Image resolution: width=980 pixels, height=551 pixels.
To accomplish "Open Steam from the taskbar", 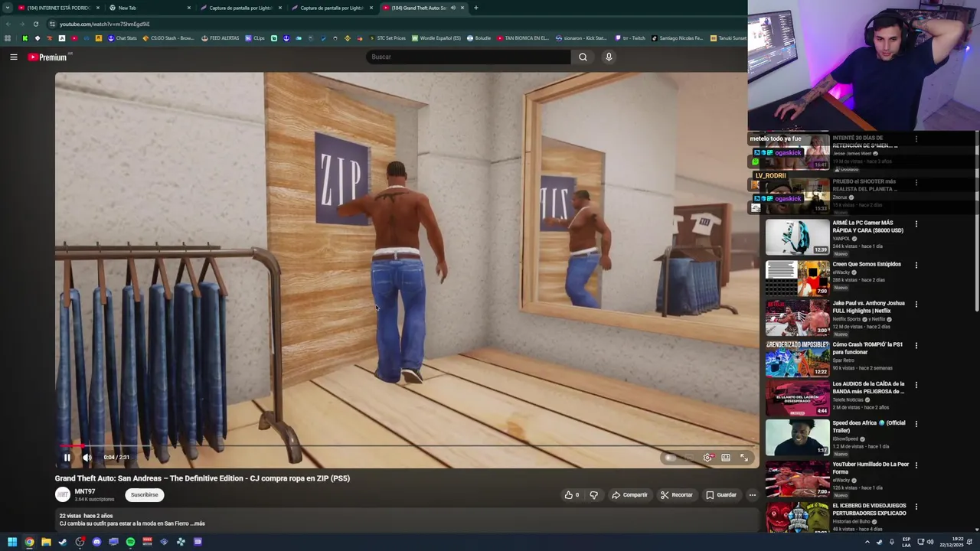I will click(x=63, y=542).
